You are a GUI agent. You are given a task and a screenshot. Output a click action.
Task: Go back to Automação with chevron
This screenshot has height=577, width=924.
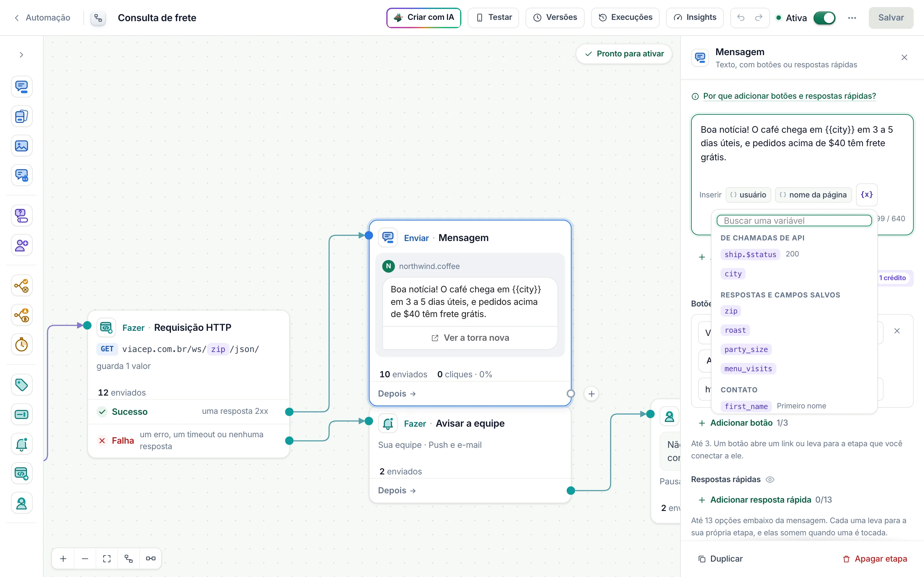coord(16,18)
